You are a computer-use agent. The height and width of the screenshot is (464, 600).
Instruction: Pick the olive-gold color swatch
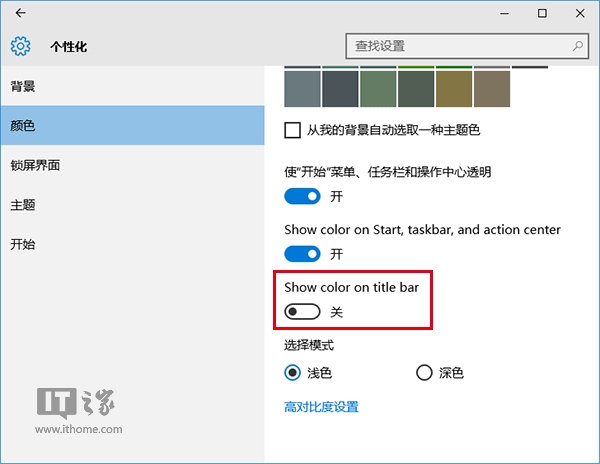coord(454,88)
